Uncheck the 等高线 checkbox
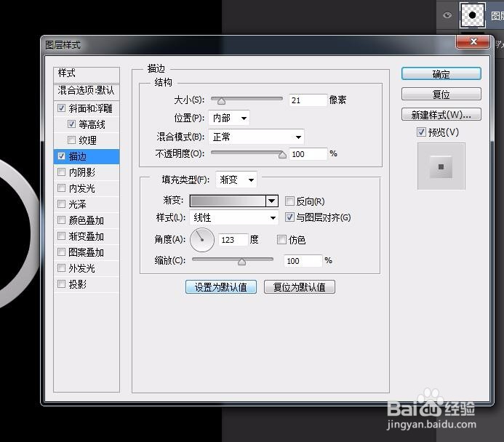The height and width of the screenshot is (442, 504). click(71, 124)
